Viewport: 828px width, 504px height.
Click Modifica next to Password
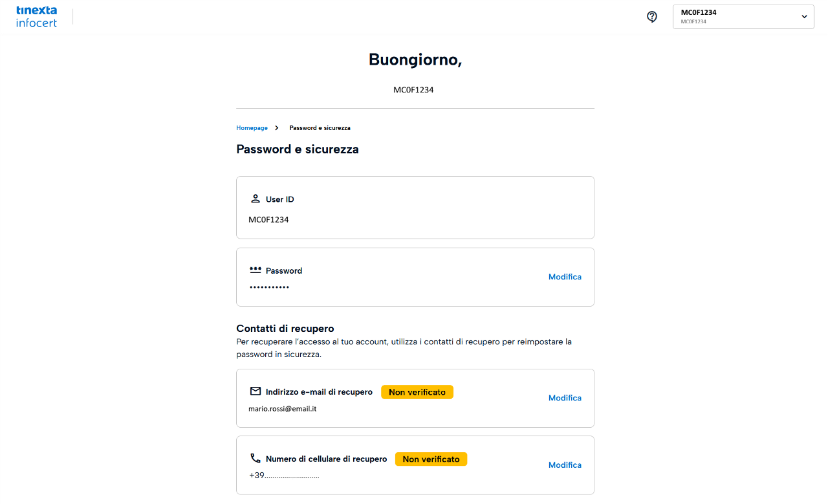[565, 277]
